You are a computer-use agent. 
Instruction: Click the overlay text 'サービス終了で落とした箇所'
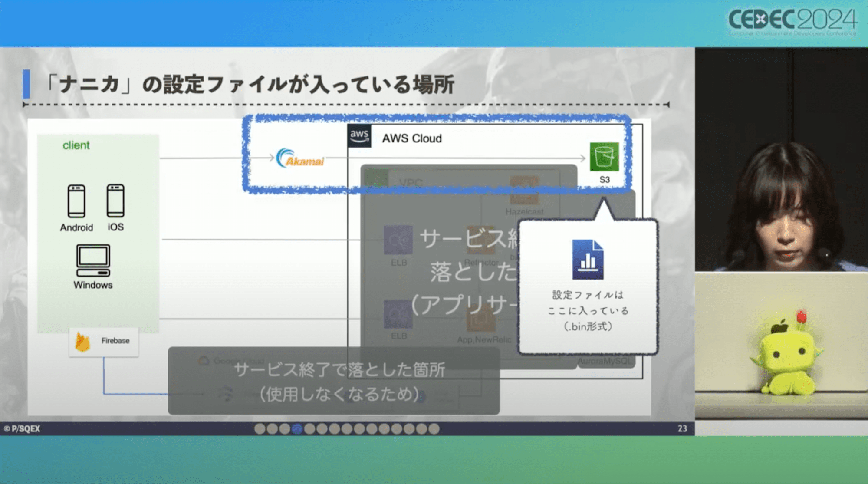(x=339, y=370)
